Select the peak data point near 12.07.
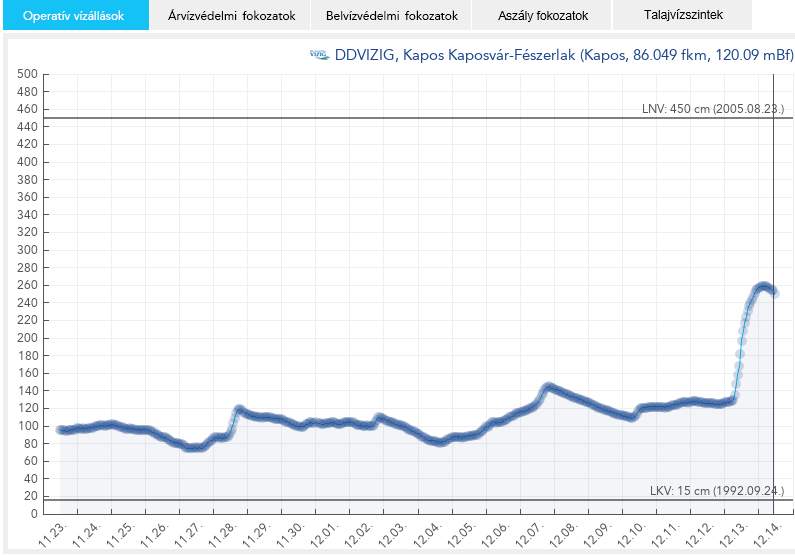Screen dimensions: 795x555 tap(547, 387)
